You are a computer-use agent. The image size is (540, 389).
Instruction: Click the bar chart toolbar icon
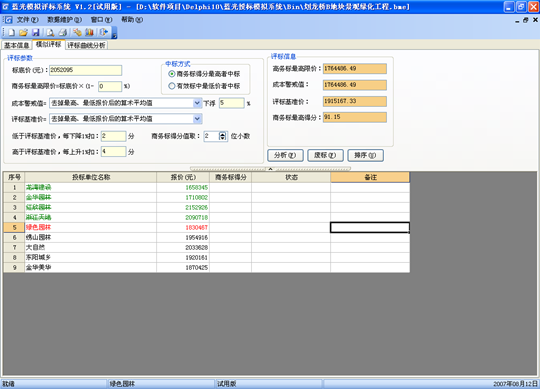tap(89, 32)
